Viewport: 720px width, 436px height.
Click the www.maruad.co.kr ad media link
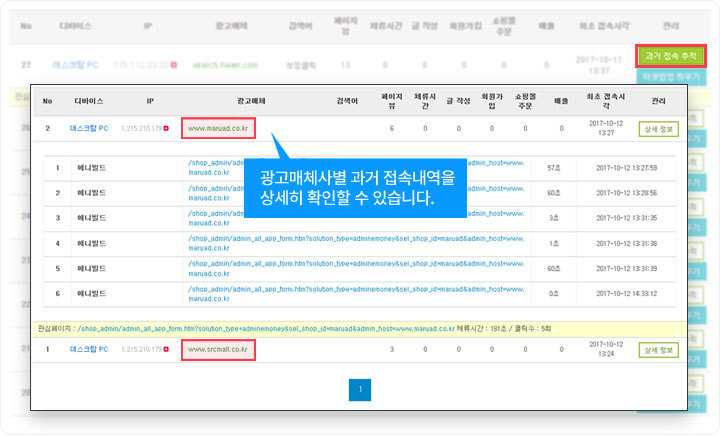(x=218, y=129)
